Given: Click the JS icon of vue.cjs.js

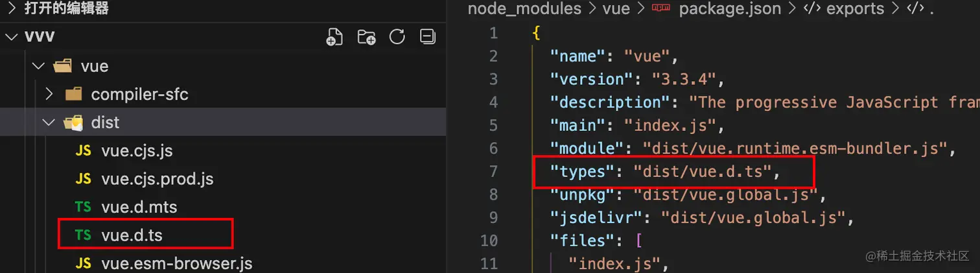Looking at the screenshot, I should click(x=83, y=151).
